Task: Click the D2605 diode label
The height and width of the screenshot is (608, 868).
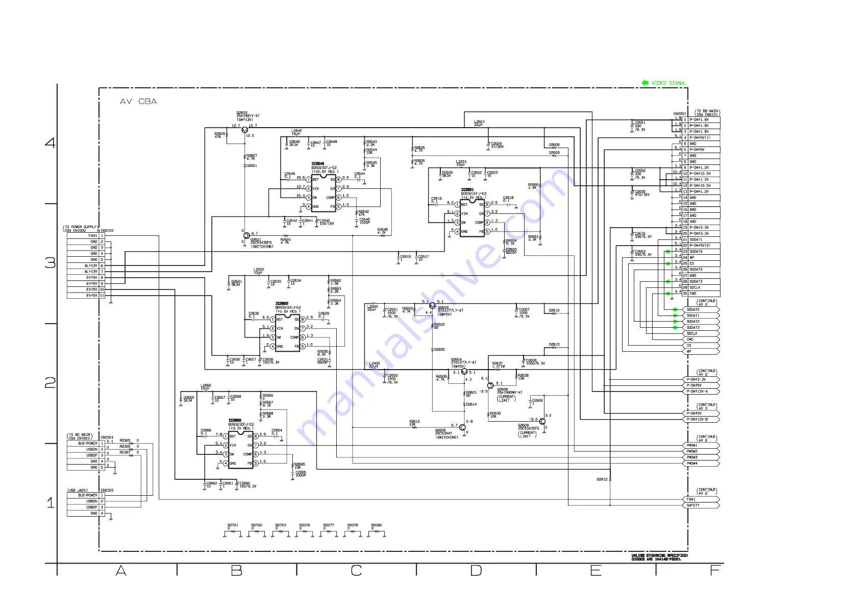Action: [x=439, y=350]
